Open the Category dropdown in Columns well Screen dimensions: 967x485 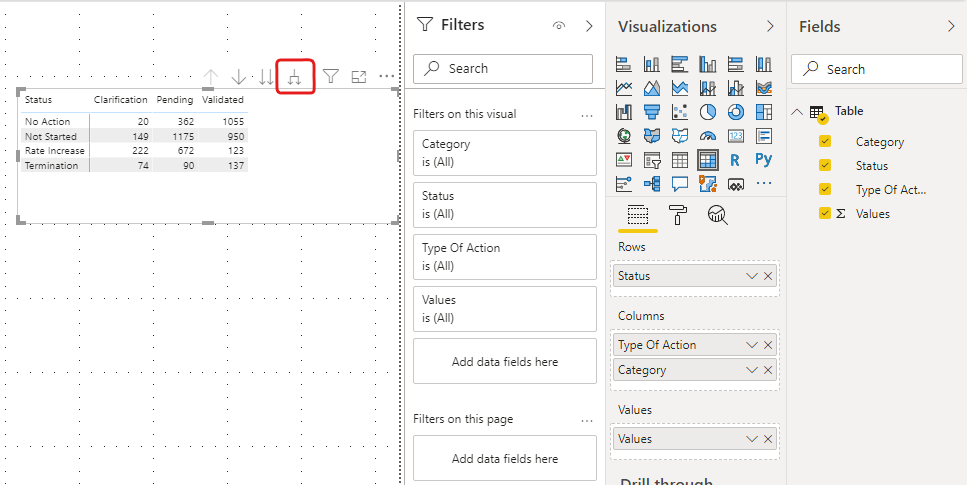pos(751,370)
